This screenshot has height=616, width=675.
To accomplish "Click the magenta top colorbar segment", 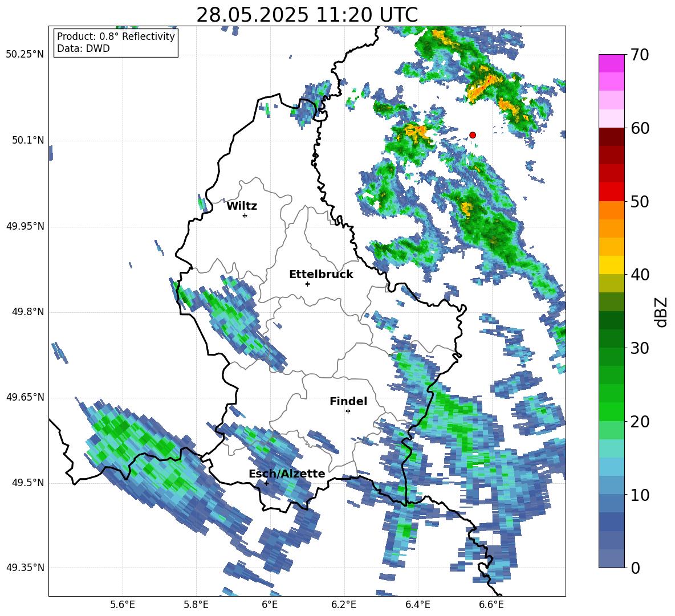I will coord(611,63).
